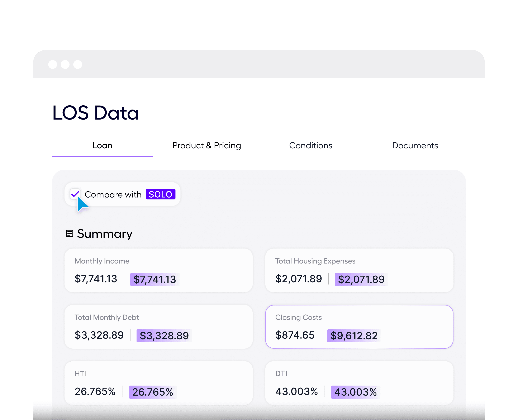Click the SOLO badge
The width and height of the screenshot is (518, 420).
coord(161,194)
